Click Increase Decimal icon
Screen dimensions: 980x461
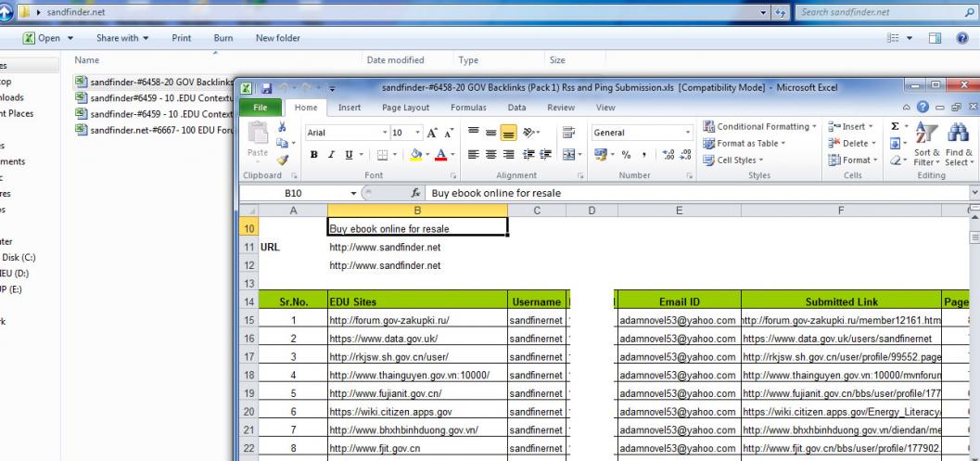click(668, 155)
